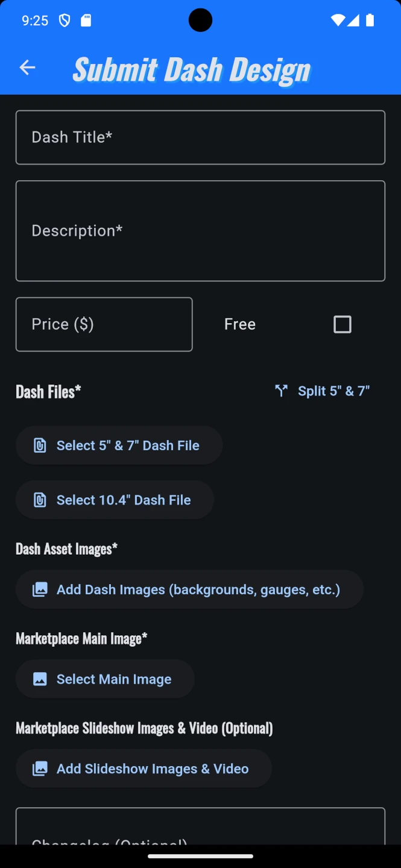Click the shield icon in the status bar
Viewport: 401px width, 868px height.
pos(65,20)
